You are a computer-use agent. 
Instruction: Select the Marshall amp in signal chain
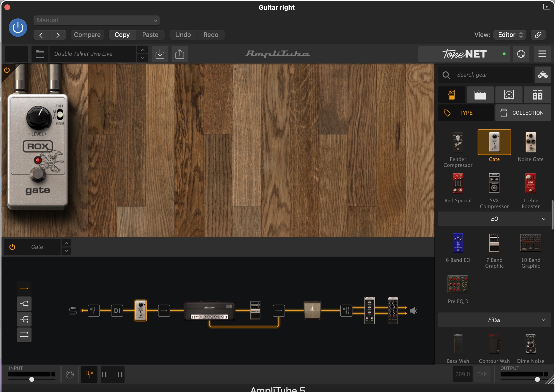click(210, 311)
